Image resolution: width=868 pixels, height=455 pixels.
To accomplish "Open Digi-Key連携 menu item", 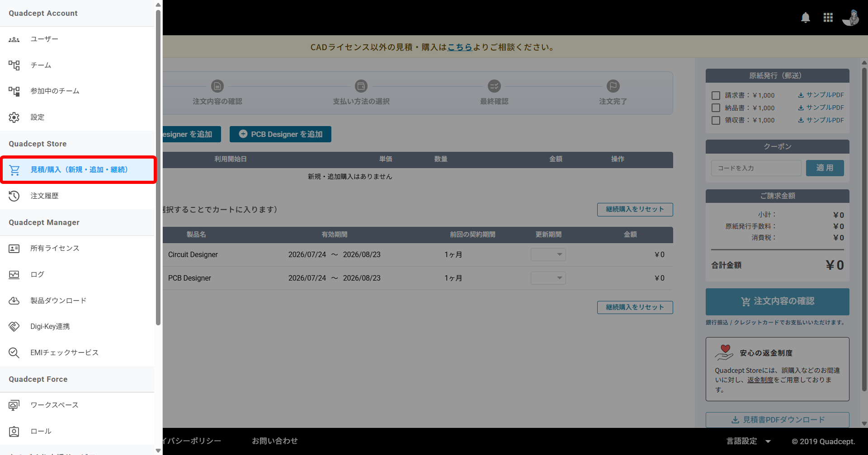I will click(77, 327).
